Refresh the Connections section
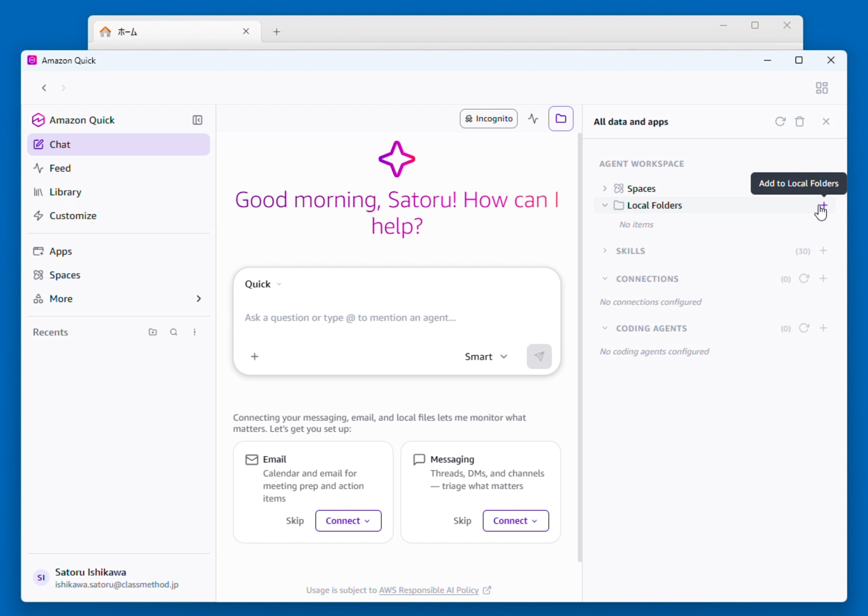 [x=804, y=279]
